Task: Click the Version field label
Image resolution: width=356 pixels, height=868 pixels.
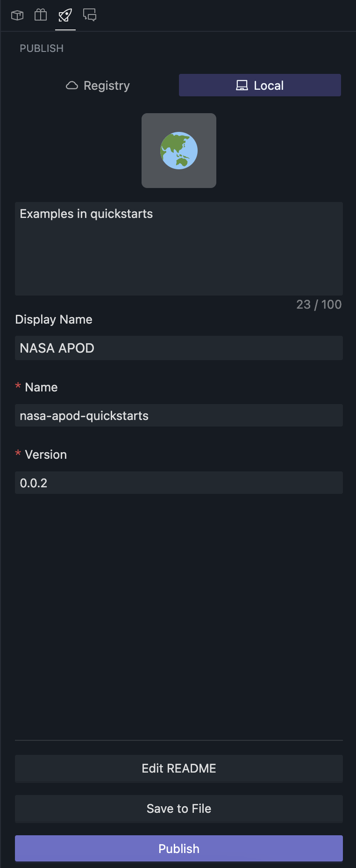Action: click(46, 455)
